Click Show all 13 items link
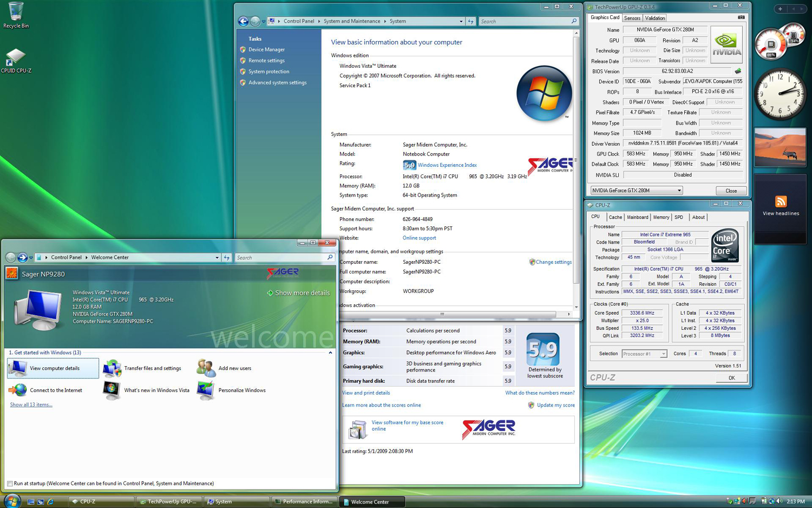This screenshot has width=812, height=508. click(31, 405)
